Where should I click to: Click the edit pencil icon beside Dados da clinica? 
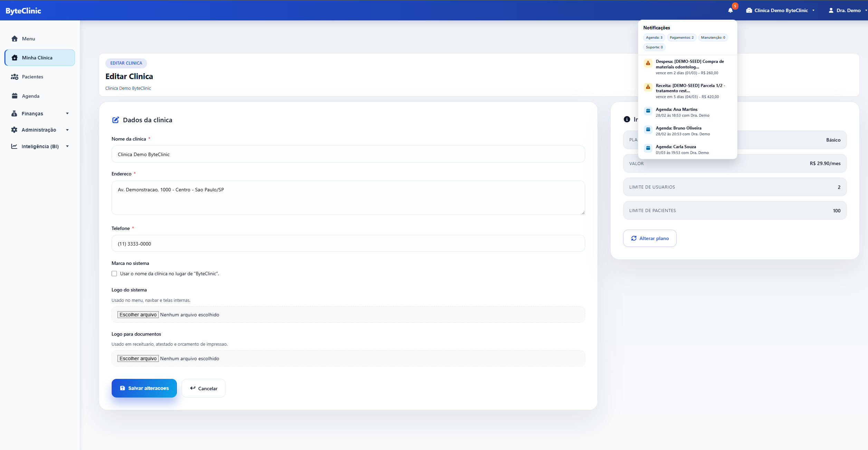(116, 120)
